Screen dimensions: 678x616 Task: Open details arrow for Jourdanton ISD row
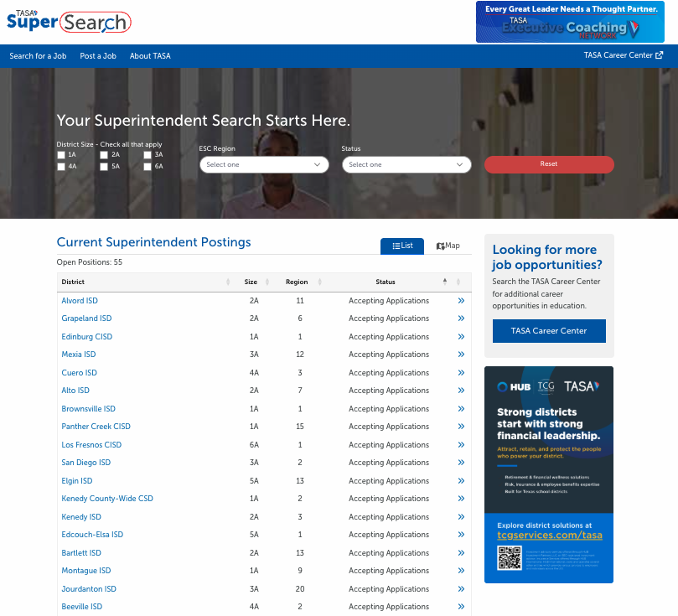pos(461,589)
